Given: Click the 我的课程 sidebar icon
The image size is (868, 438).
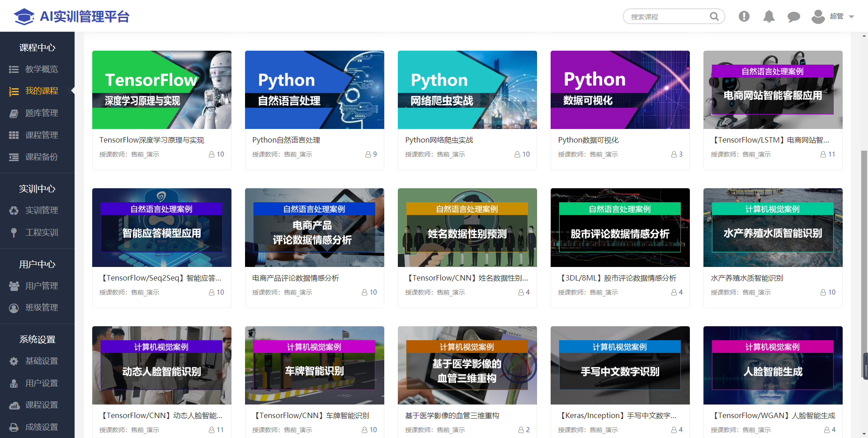Looking at the screenshot, I should 14,91.
